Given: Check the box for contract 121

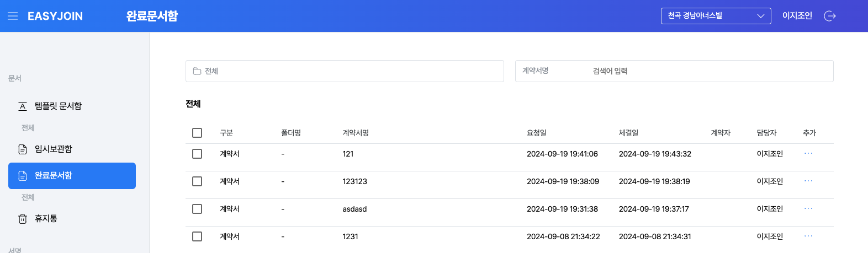Looking at the screenshot, I should point(197,154).
